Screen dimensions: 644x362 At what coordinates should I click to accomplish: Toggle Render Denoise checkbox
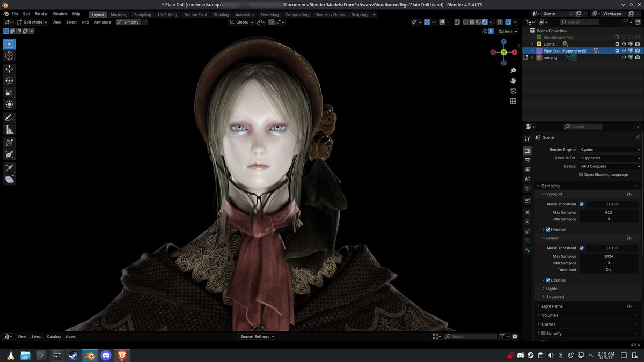[548, 280]
